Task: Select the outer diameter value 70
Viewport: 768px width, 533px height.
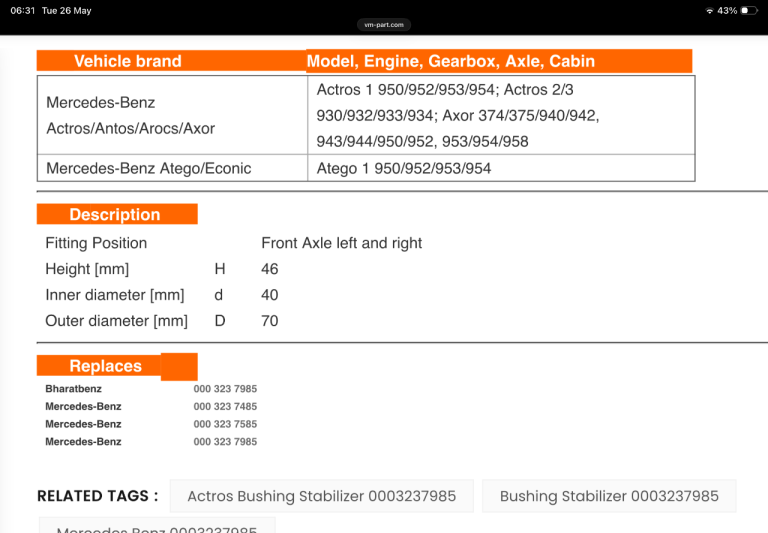Action: pos(269,321)
